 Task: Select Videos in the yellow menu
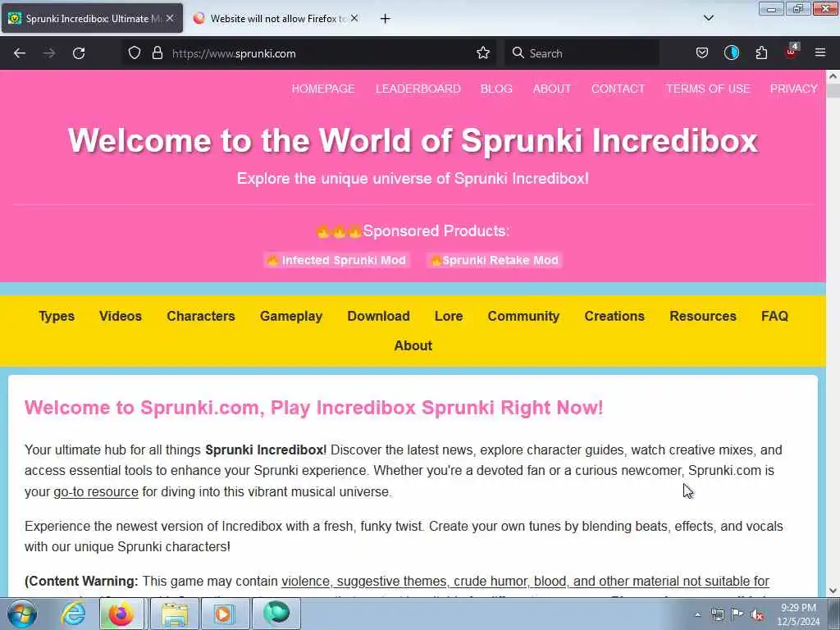(121, 316)
